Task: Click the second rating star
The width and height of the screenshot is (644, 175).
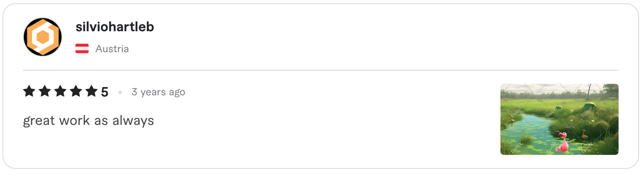Action: [45, 91]
